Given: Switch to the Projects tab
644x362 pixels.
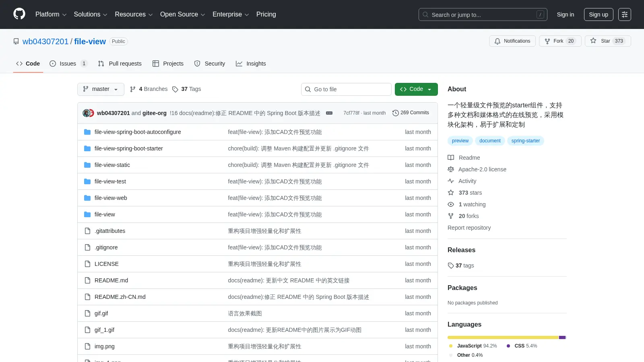Looking at the screenshot, I should pos(168,64).
